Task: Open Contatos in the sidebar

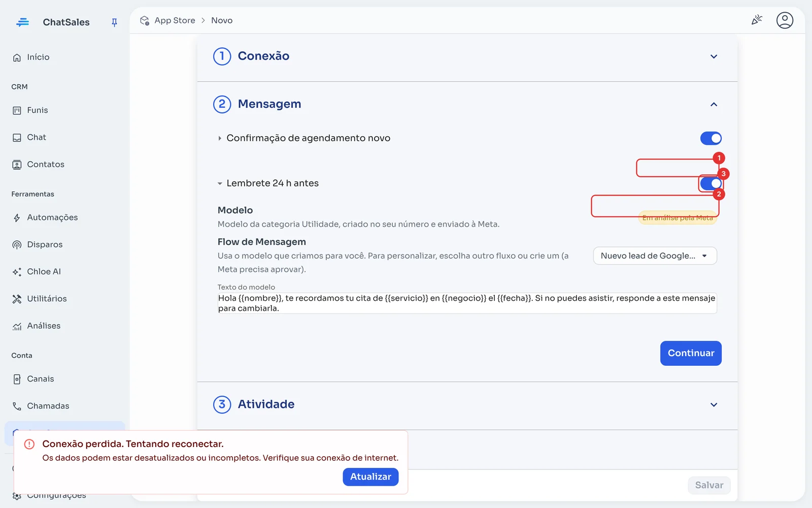Action: (x=46, y=165)
